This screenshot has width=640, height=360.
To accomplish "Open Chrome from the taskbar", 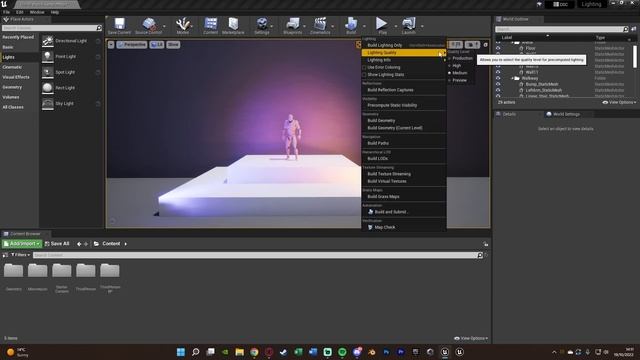I will (254, 352).
